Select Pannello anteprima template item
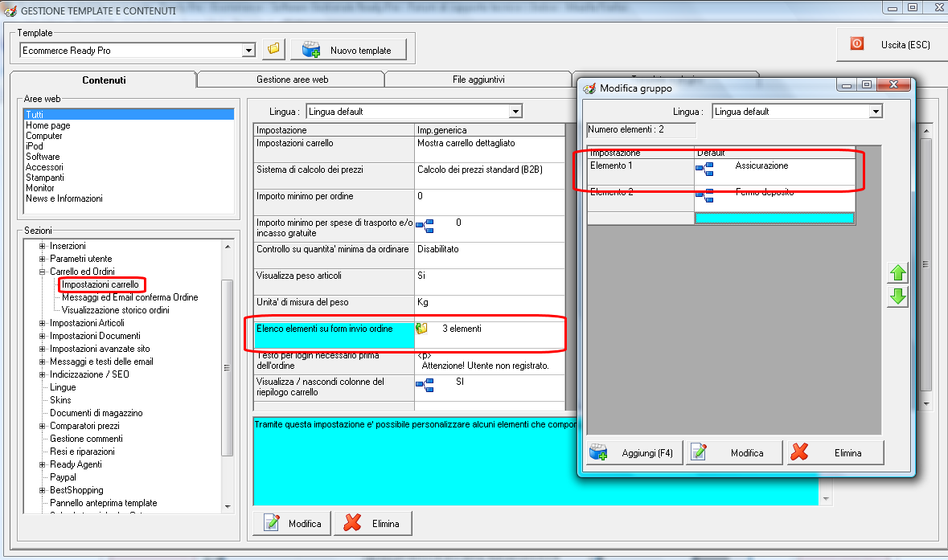The width and height of the screenshot is (948, 560). [104, 503]
